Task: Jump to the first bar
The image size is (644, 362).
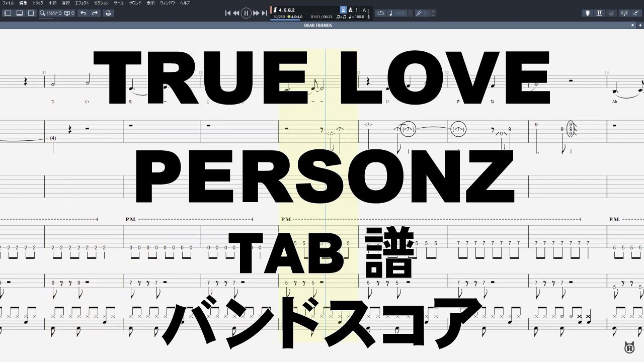Action: (x=228, y=13)
